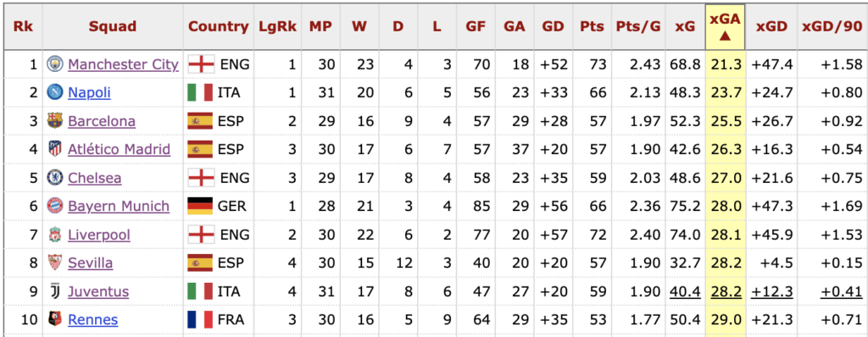The image size is (868, 337).
Task: Open the Liverpool squad link
Action: 99,235
